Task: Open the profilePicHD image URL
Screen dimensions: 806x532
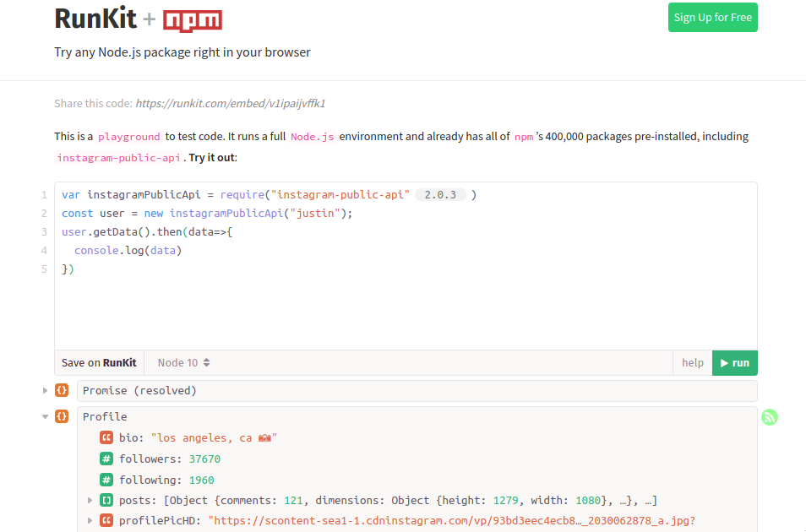Action: [x=451, y=521]
